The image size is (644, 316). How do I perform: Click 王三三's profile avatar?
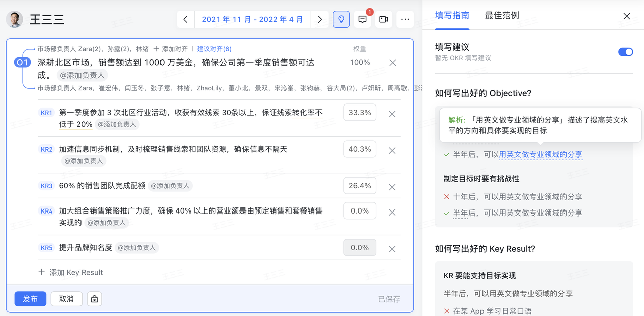click(14, 19)
